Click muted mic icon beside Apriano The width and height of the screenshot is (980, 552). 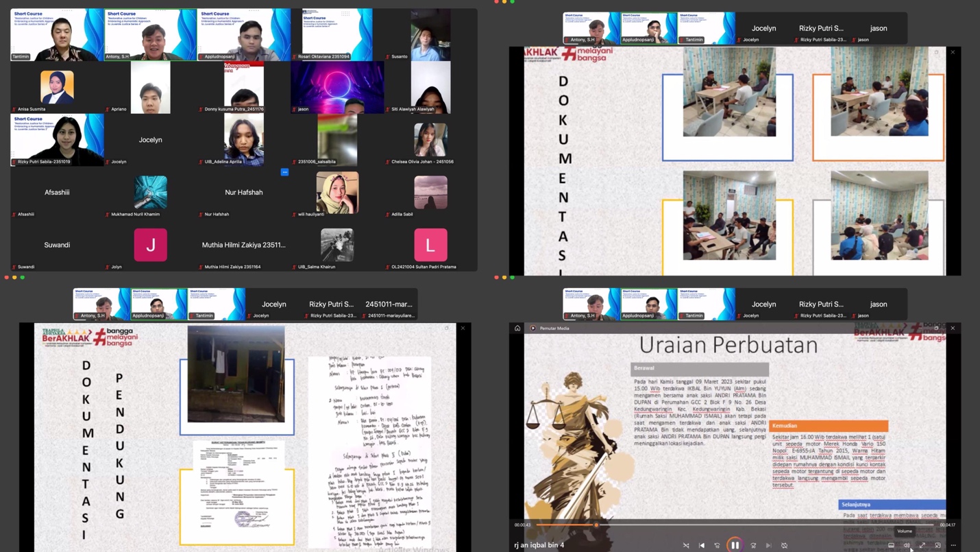click(108, 109)
